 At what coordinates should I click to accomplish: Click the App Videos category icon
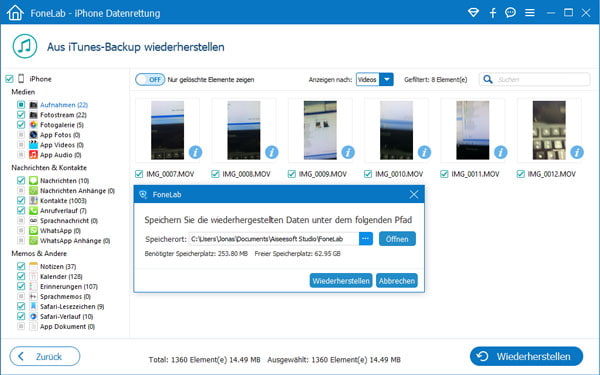coord(34,145)
